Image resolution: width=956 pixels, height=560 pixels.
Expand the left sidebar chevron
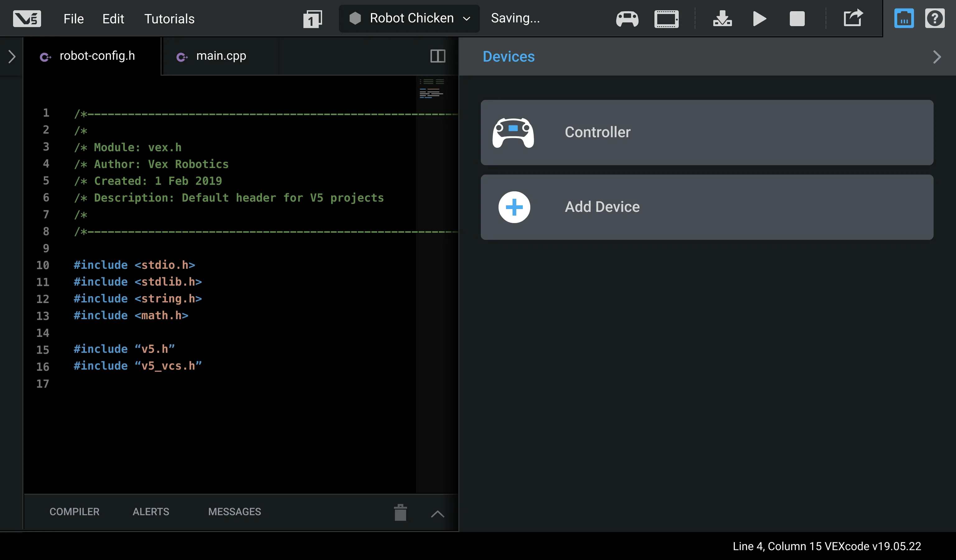12,57
